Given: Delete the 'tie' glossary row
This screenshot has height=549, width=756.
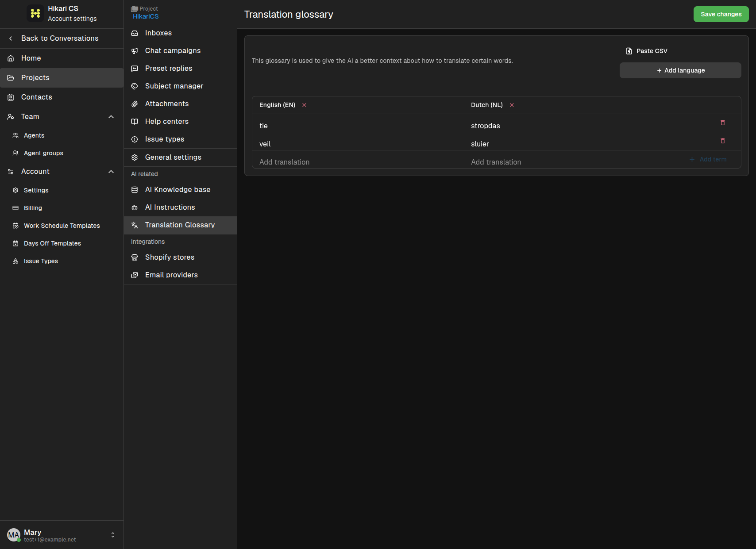Looking at the screenshot, I should (x=722, y=123).
